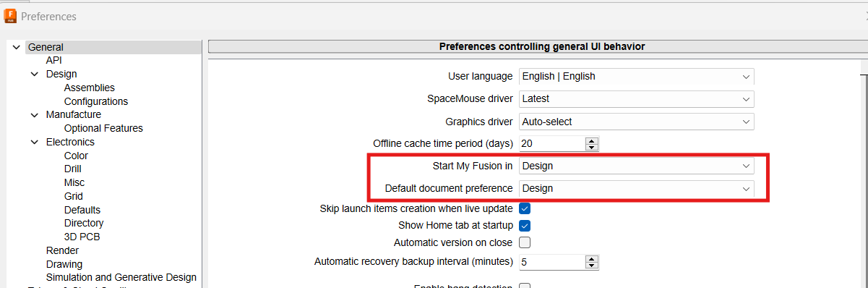Open the Drill preferences
The height and width of the screenshot is (288, 868).
(x=73, y=169)
